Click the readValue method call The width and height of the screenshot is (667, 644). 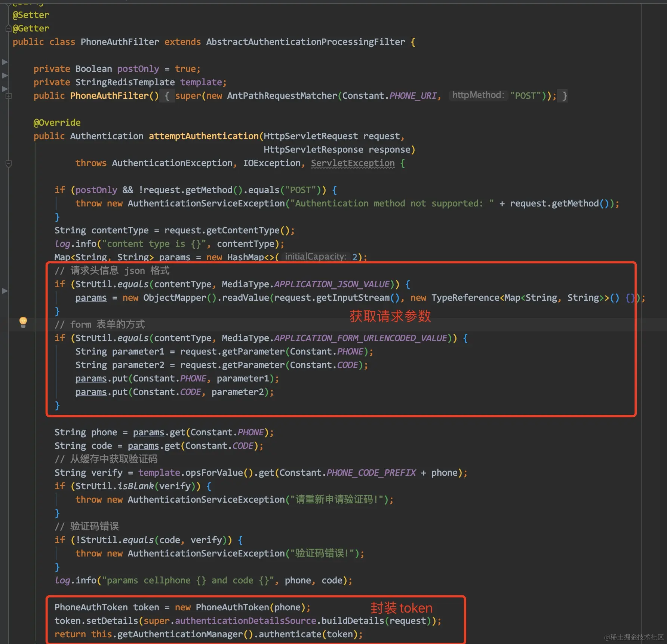pos(245,298)
